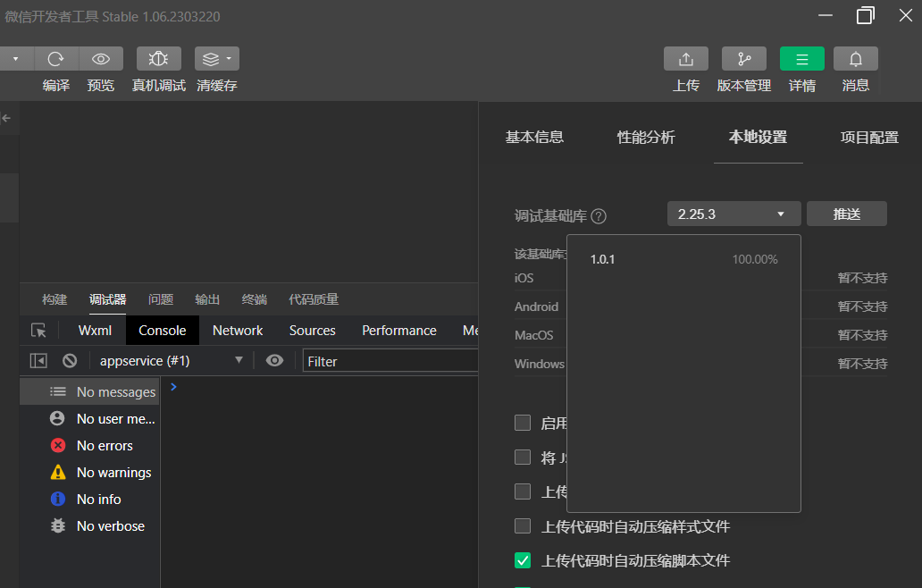Toggle the console sidebar icon
This screenshot has height=588, width=922.
38,360
